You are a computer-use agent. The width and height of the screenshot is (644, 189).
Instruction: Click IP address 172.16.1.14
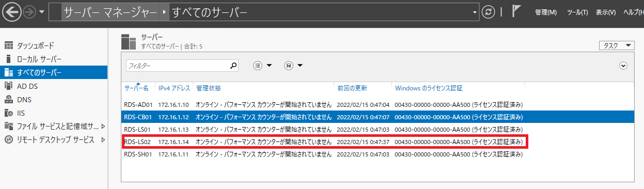[x=174, y=141]
